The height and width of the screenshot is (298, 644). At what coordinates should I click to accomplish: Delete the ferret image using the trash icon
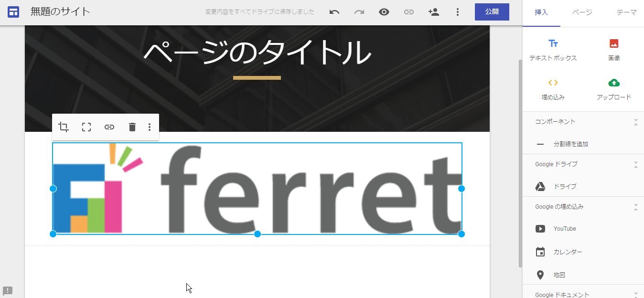132,127
